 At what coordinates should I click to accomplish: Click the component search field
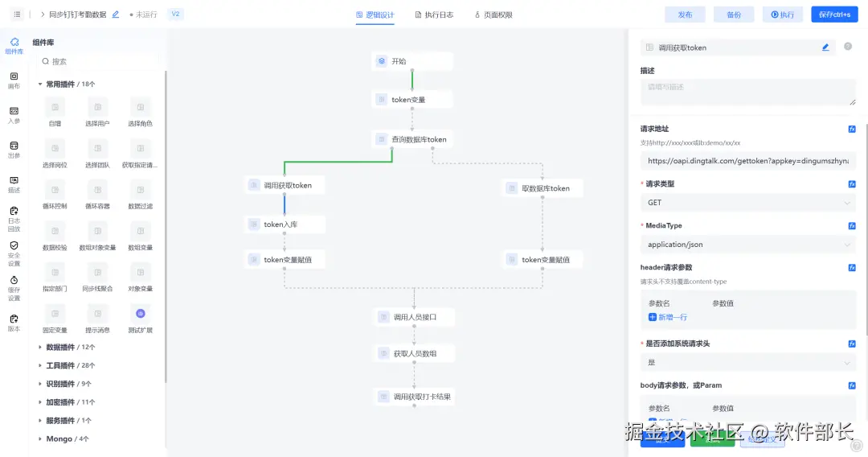96,61
